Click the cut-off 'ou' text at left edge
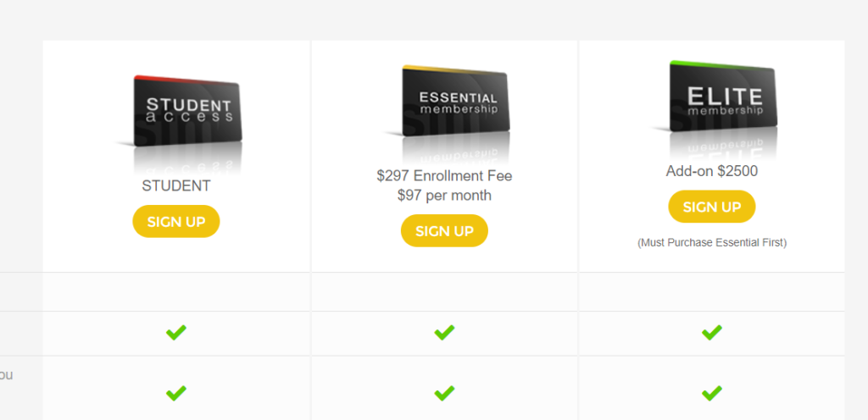This screenshot has height=420, width=868. click(x=6, y=374)
